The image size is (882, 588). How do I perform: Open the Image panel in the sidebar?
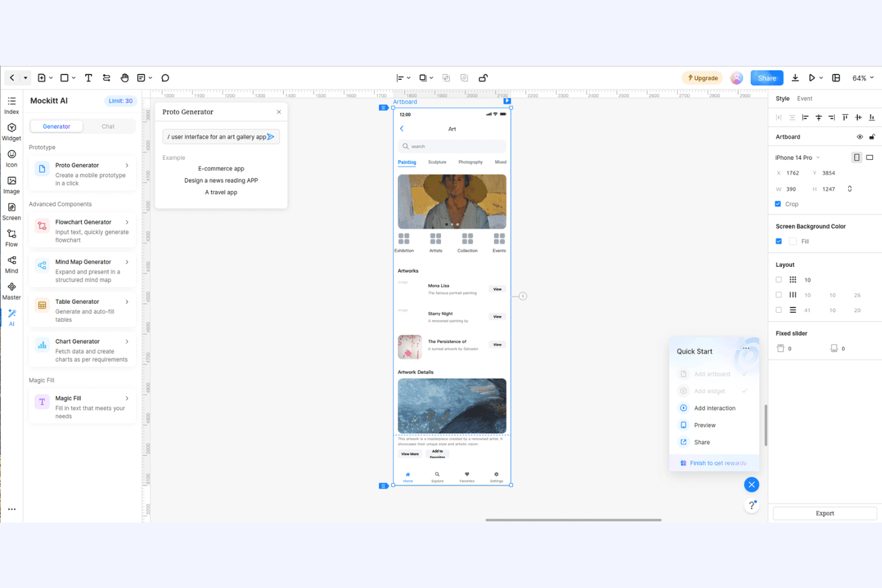point(11,185)
